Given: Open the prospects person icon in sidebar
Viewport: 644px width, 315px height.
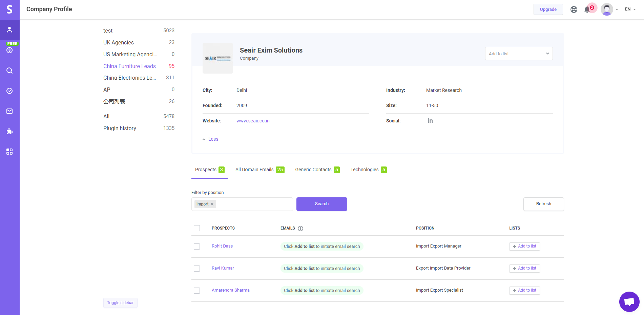Looking at the screenshot, I should pos(9,30).
